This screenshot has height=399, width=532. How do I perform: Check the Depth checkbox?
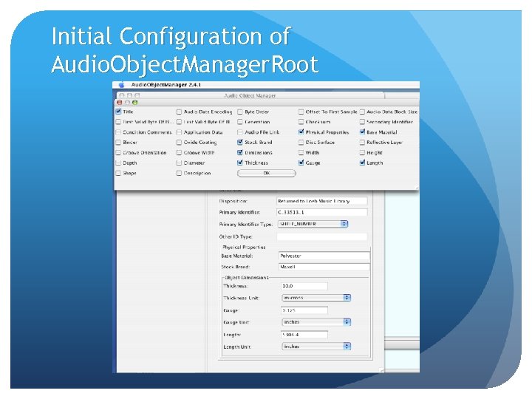pos(118,163)
